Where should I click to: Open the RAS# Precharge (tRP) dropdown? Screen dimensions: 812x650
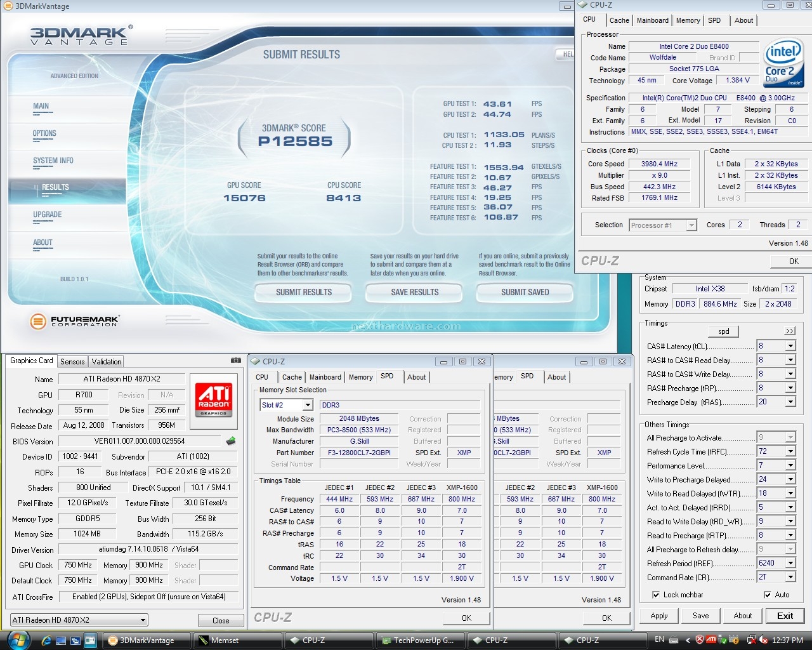[x=790, y=388]
